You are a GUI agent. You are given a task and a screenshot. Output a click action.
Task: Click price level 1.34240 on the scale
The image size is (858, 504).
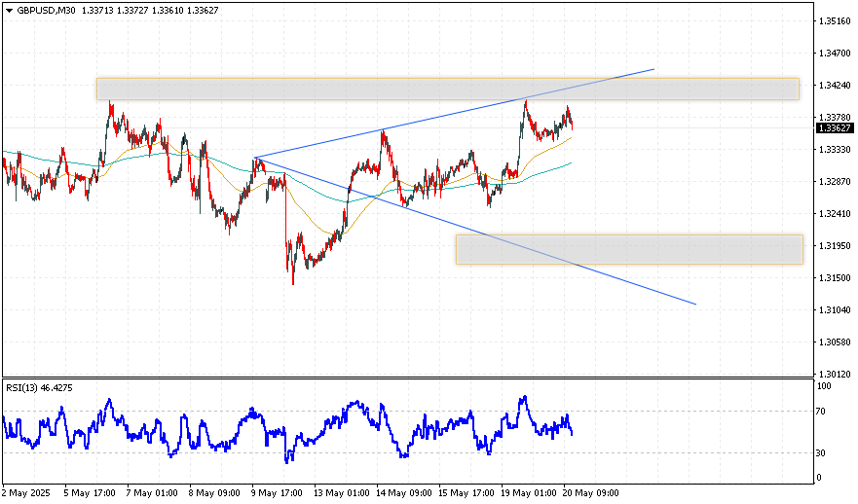click(x=835, y=86)
